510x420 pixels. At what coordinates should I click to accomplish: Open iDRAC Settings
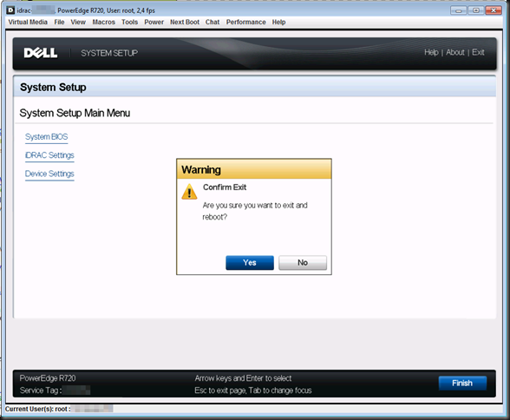click(x=49, y=155)
